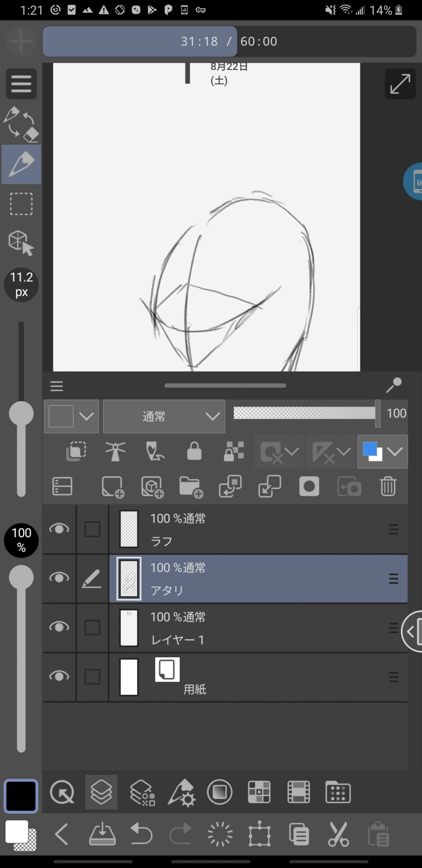
Task: Create a new layer folder
Action: (191, 487)
